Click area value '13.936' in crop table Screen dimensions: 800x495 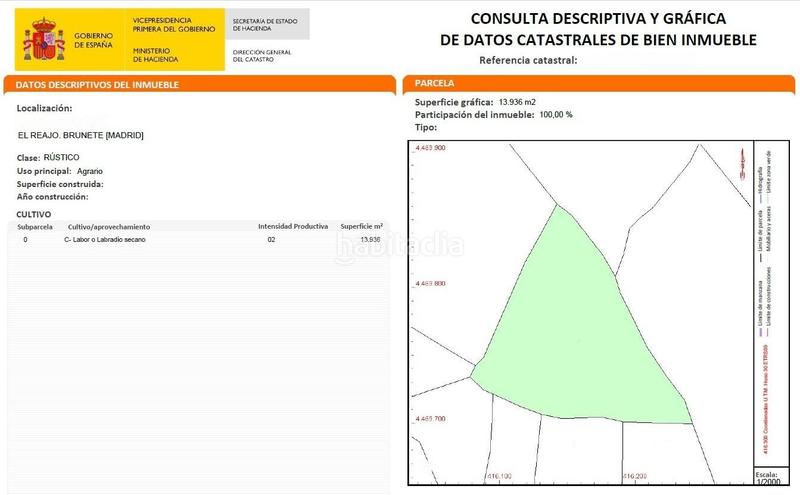(x=370, y=239)
